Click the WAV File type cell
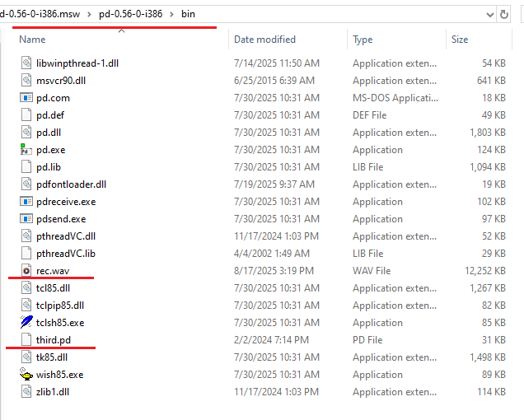The height and width of the screenshot is (420, 524). point(372,271)
